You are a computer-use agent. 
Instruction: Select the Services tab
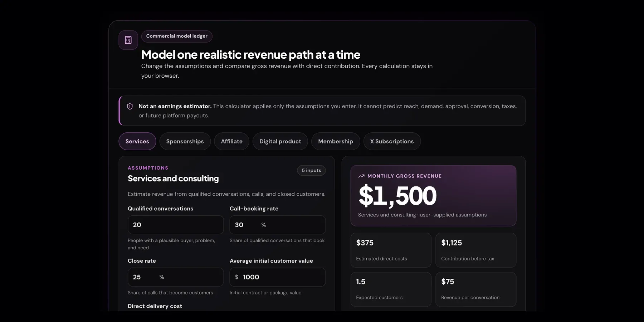[x=137, y=141]
